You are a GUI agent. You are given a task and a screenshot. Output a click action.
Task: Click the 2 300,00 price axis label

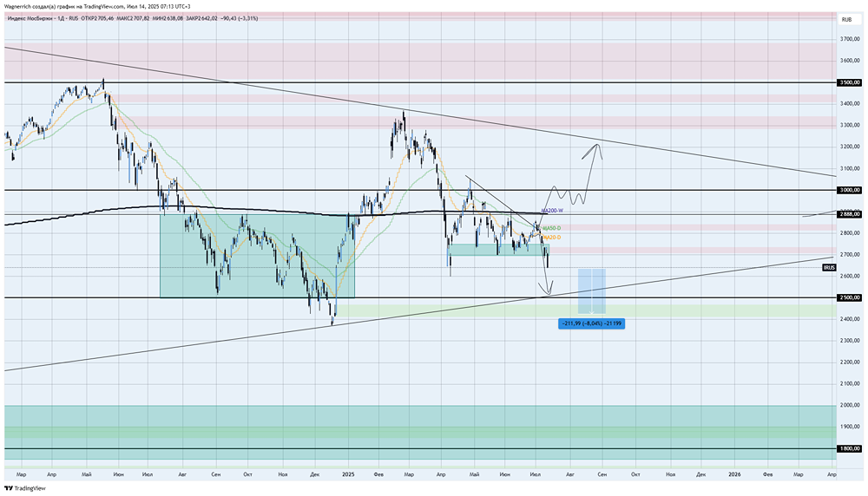(x=850, y=341)
